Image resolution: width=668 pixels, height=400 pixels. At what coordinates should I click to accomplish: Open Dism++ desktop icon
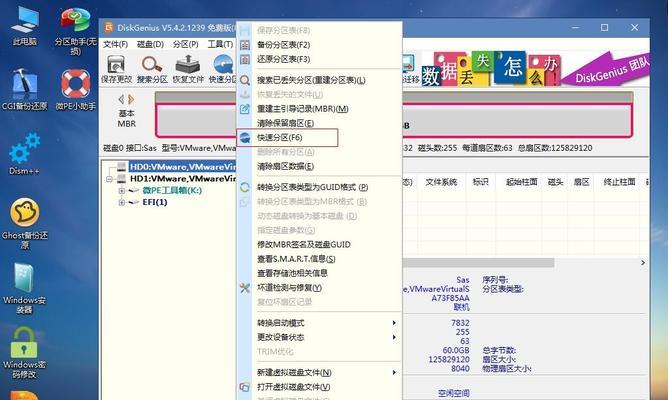(x=25, y=154)
